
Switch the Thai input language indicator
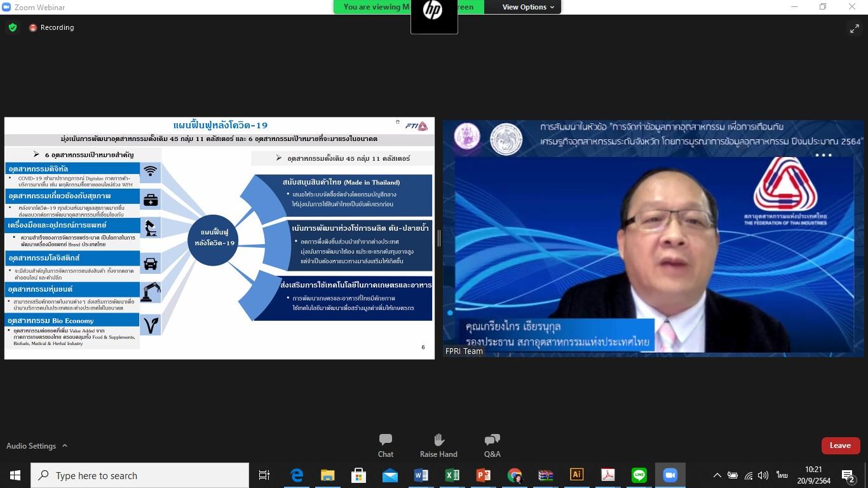pyautogui.click(x=782, y=475)
